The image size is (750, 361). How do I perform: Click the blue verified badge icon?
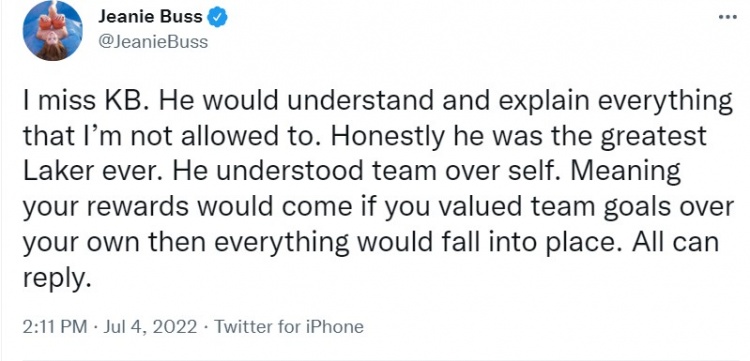(218, 18)
